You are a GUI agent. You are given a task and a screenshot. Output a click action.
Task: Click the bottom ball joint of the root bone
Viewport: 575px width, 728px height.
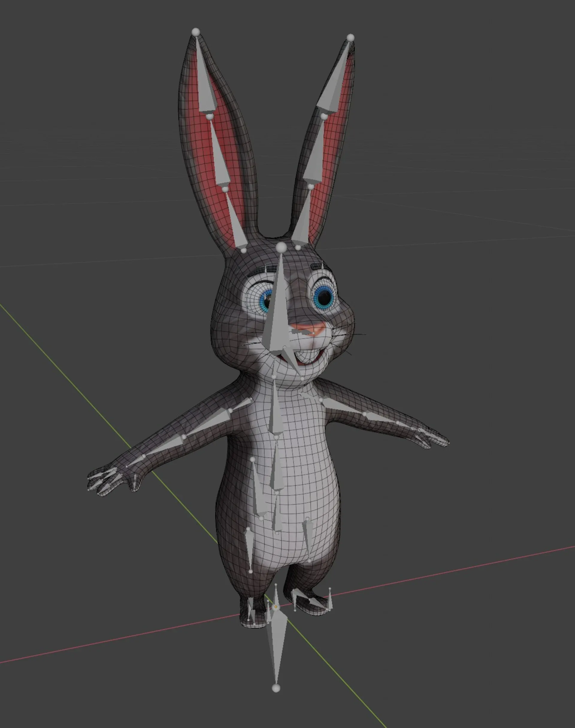click(x=276, y=688)
